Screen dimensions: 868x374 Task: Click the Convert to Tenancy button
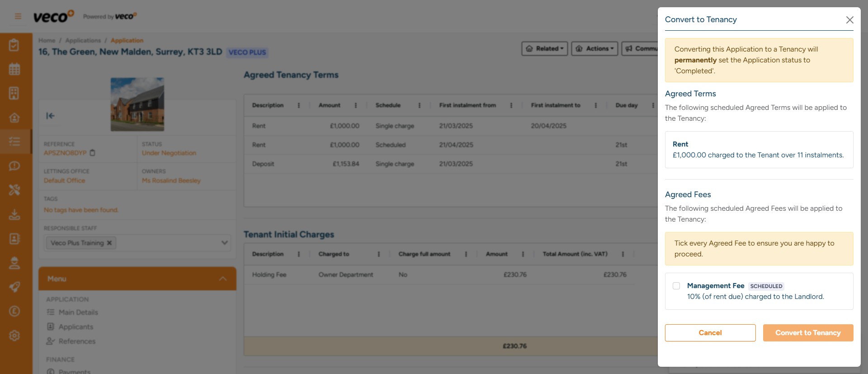(808, 333)
